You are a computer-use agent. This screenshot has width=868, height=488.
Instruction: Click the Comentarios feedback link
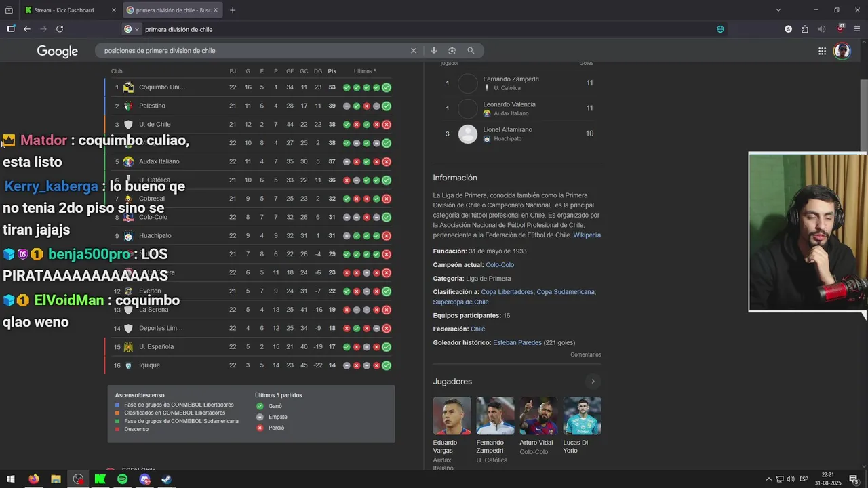585,354
